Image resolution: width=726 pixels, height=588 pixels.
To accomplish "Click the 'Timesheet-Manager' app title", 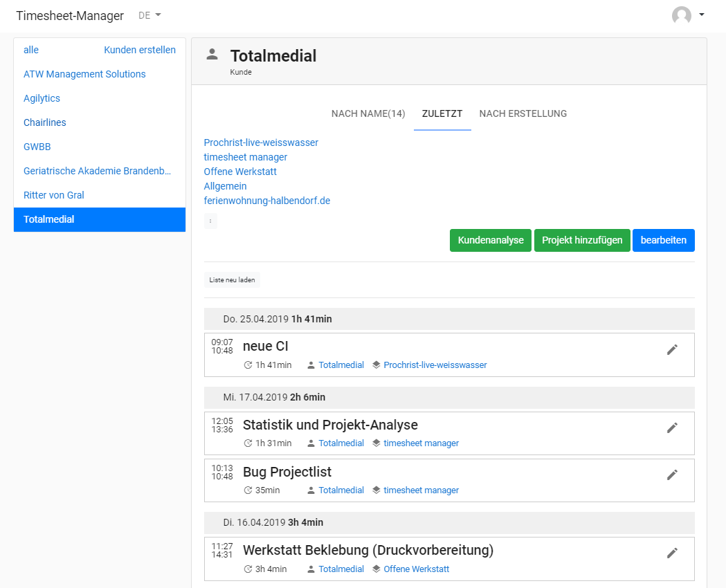I will point(70,16).
